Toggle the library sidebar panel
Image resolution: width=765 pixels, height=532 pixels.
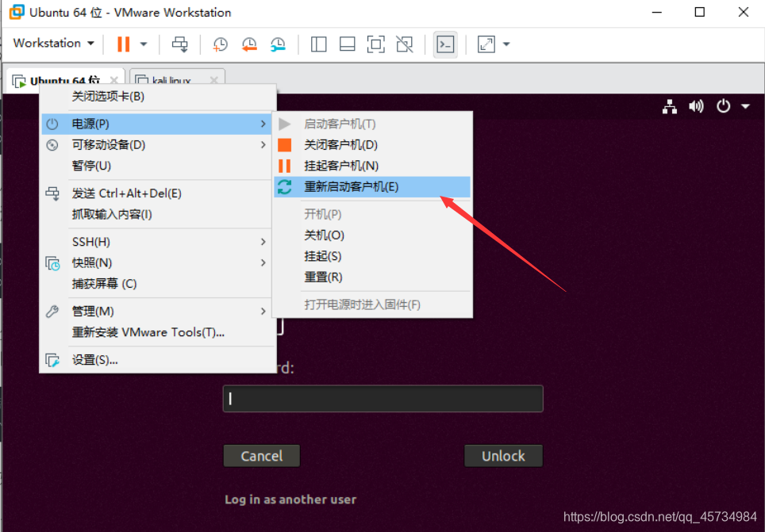[318, 44]
